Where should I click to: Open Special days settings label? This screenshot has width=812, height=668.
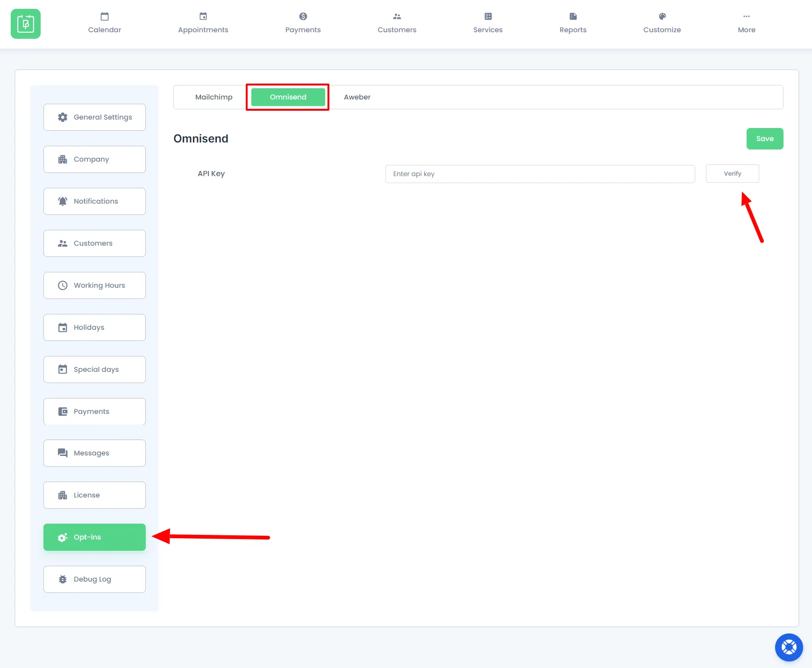[96, 370]
